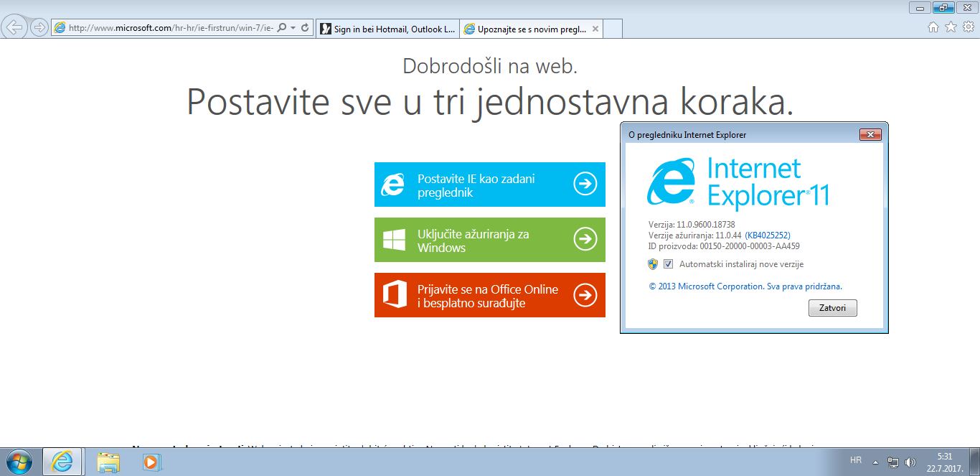Click the HR language indicator
980x476 pixels.
coord(855,460)
